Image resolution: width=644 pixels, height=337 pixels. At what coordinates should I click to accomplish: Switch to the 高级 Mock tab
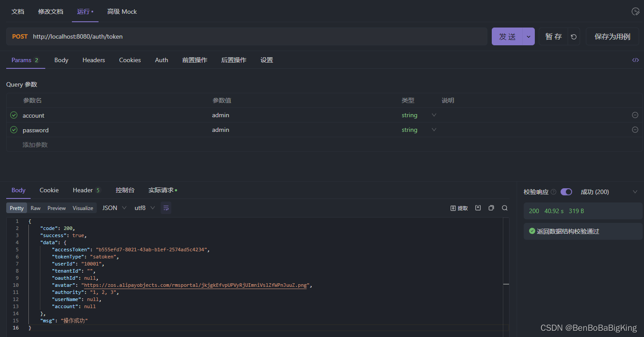(x=122, y=12)
